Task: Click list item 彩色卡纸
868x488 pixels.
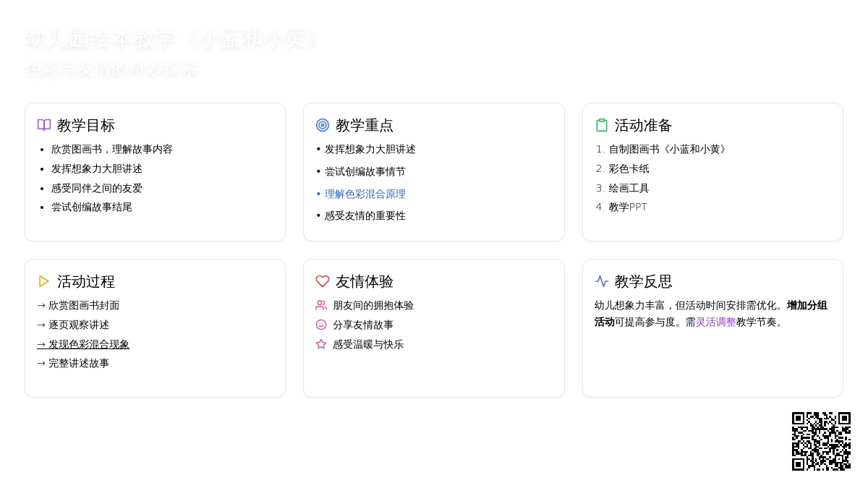Action: click(x=629, y=168)
